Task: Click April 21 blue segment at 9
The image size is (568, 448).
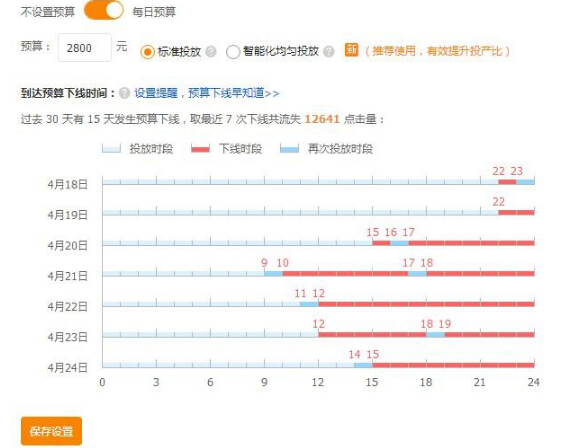Action: coord(273,273)
